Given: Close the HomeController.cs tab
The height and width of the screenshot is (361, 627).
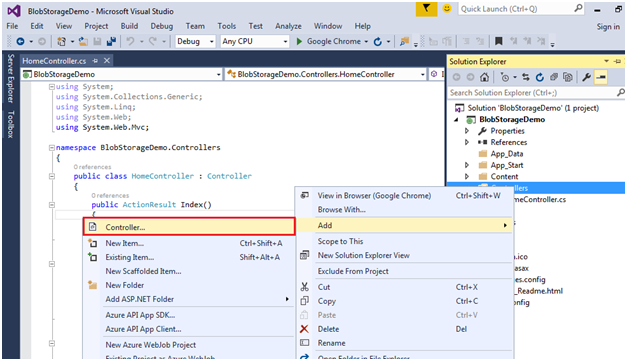Looking at the screenshot, I should click(x=107, y=61).
